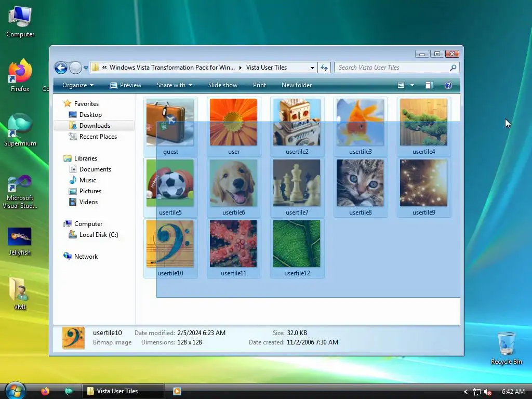Screen dimensions: 532x399
Task: Open the Computer desktop icon
Action: 20,21
